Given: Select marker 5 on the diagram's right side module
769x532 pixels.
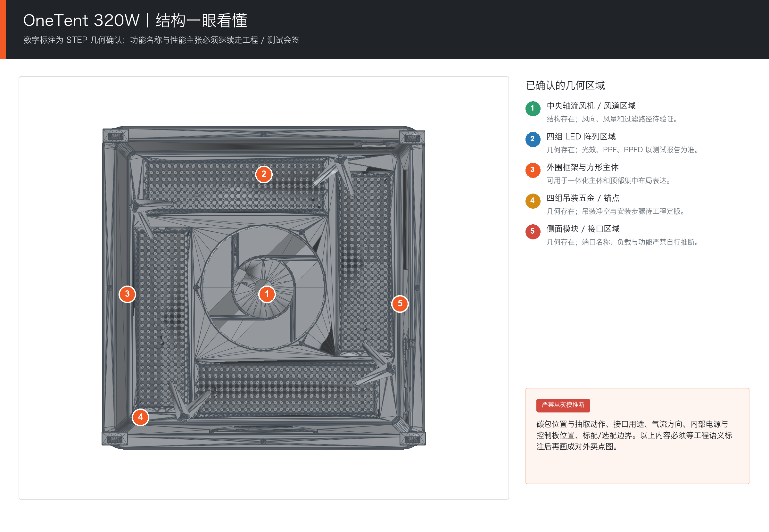Looking at the screenshot, I should pos(400,304).
